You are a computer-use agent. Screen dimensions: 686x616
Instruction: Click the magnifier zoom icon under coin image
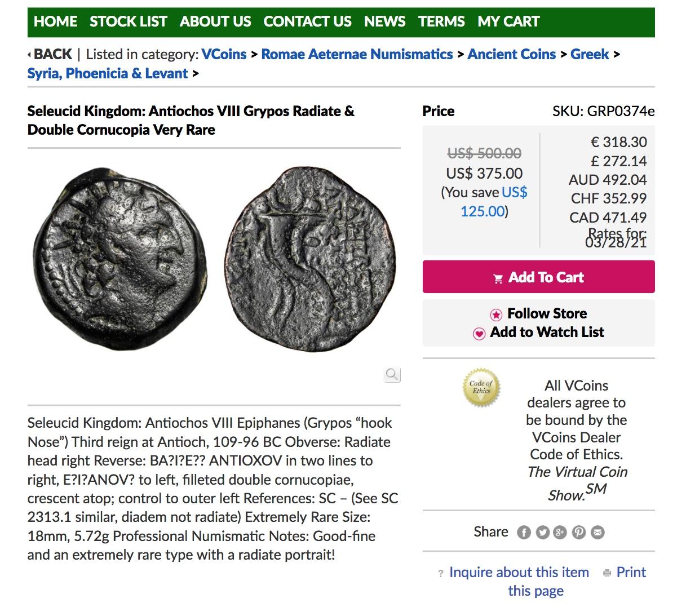pyautogui.click(x=392, y=374)
